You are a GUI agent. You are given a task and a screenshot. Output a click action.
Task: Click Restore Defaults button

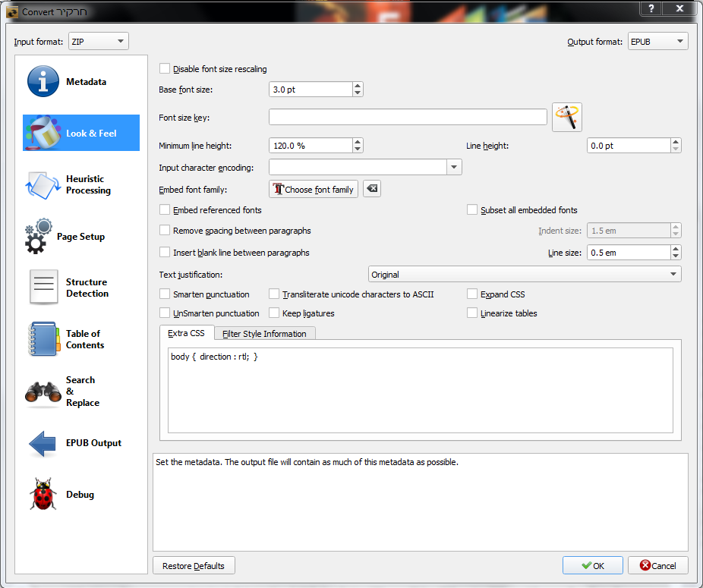(x=194, y=565)
